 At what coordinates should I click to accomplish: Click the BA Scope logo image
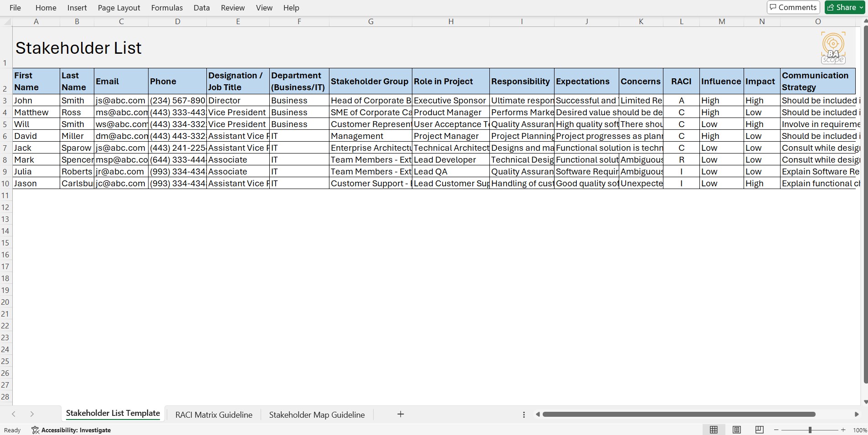(833, 48)
